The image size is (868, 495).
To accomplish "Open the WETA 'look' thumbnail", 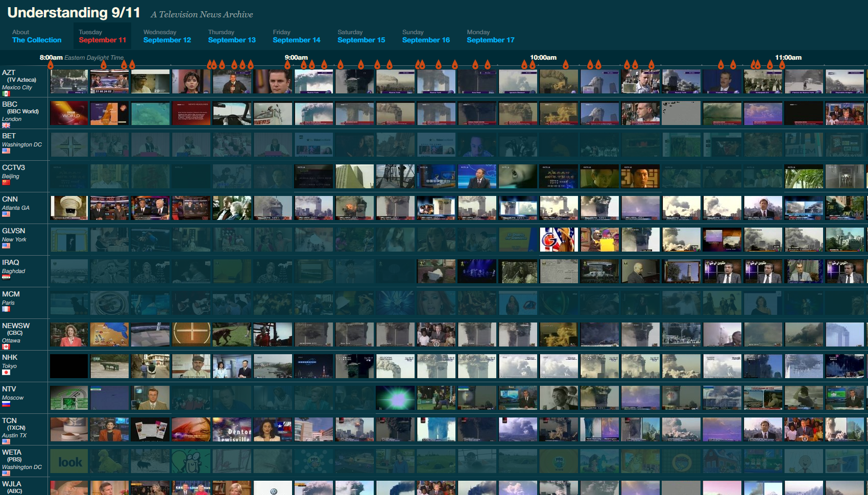I will point(69,461).
